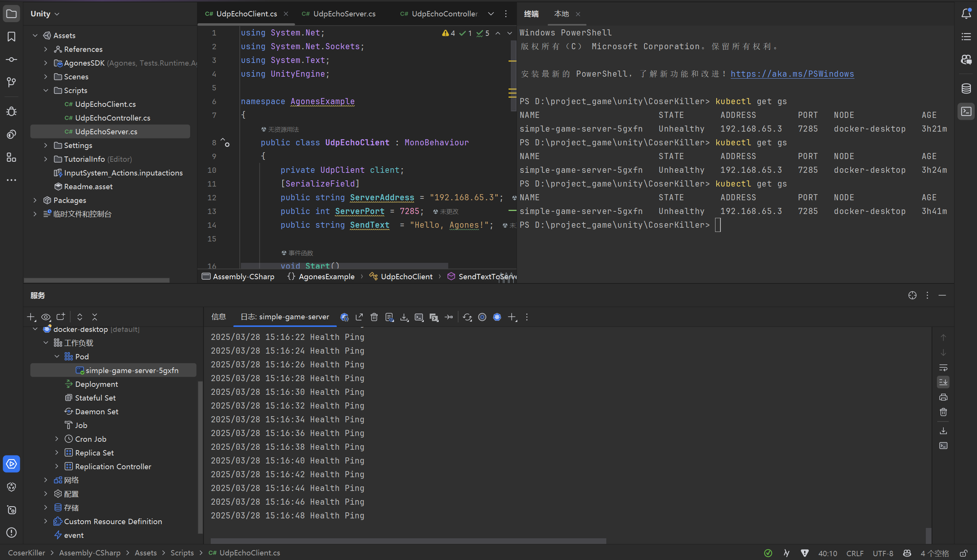Open the Bookmarks tool window icon
Viewport: 977px width, 560px height.
click(x=11, y=37)
